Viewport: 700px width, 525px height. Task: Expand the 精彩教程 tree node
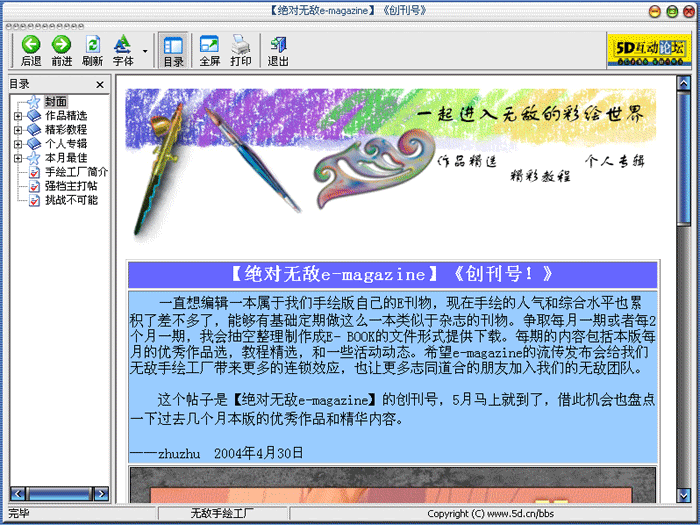coord(18,130)
